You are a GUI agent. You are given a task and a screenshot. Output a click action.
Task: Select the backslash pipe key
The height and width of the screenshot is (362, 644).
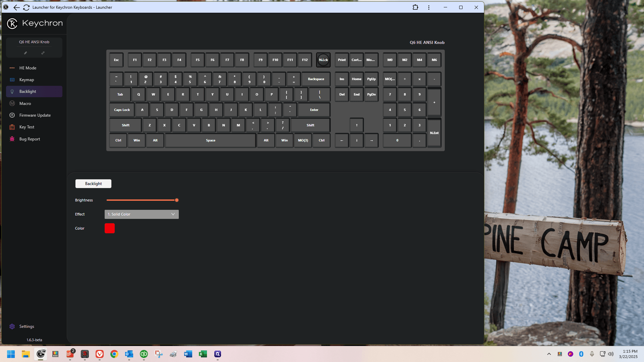click(320, 95)
